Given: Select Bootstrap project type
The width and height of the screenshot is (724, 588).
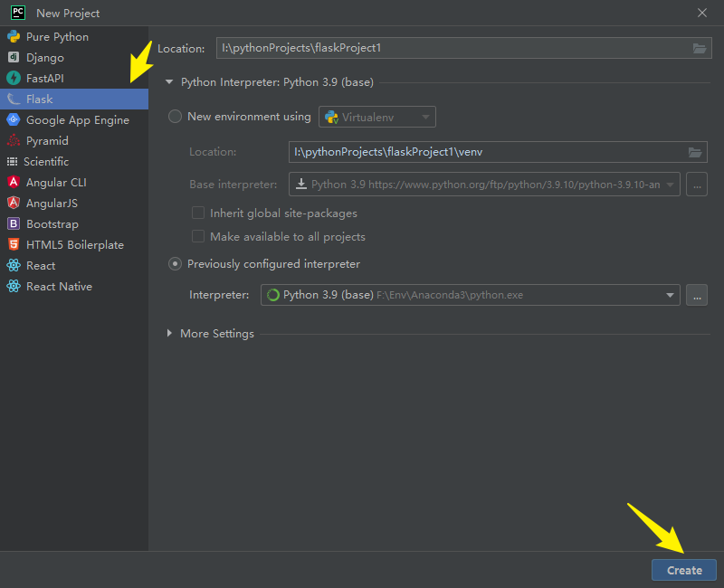Looking at the screenshot, I should click(74, 223).
